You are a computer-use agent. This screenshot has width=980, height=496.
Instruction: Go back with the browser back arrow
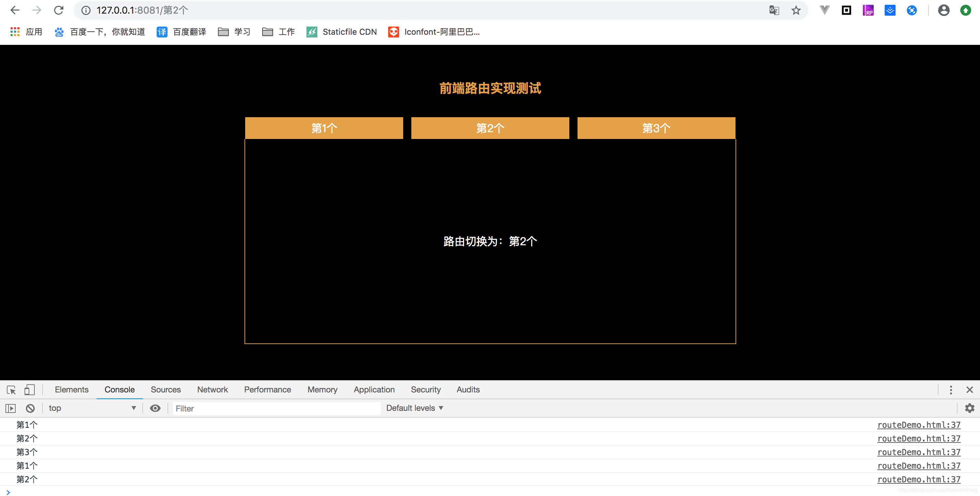[x=15, y=10]
